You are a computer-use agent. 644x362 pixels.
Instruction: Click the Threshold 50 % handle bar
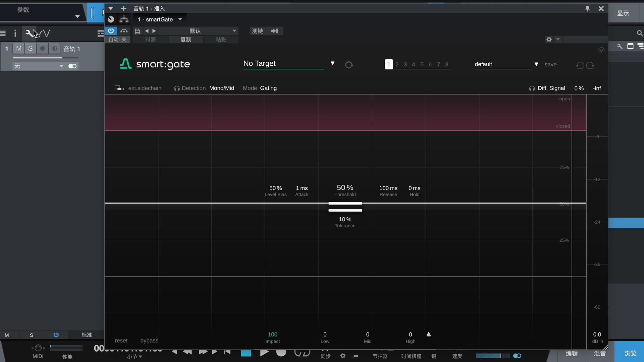pos(345,203)
